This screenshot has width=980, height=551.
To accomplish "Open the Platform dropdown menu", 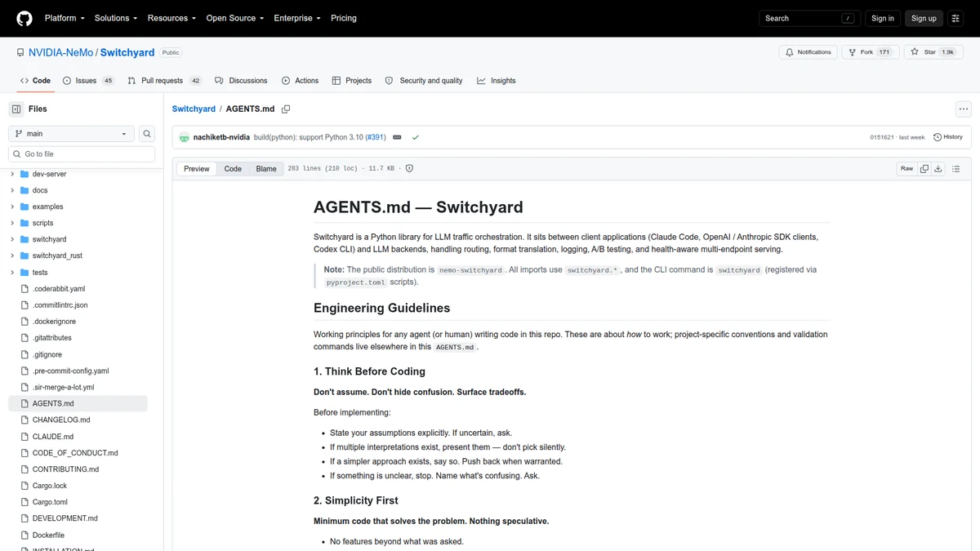I will click(x=65, y=18).
